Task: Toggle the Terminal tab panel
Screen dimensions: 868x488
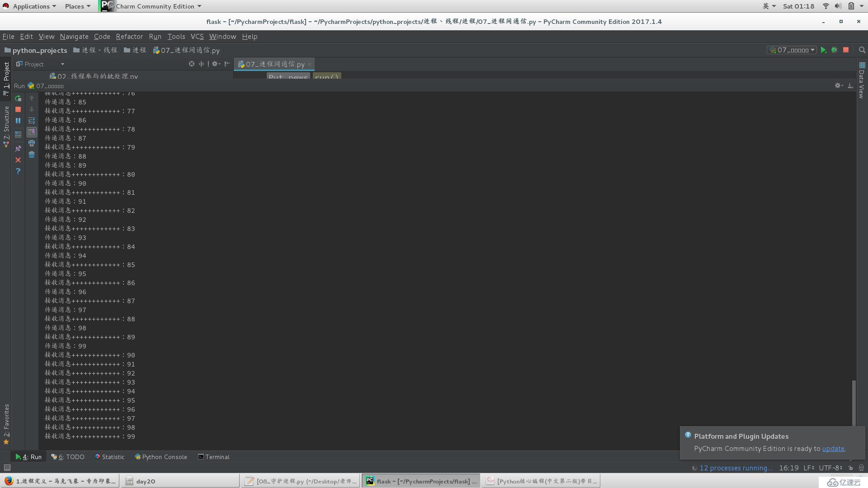Action: (214, 456)
